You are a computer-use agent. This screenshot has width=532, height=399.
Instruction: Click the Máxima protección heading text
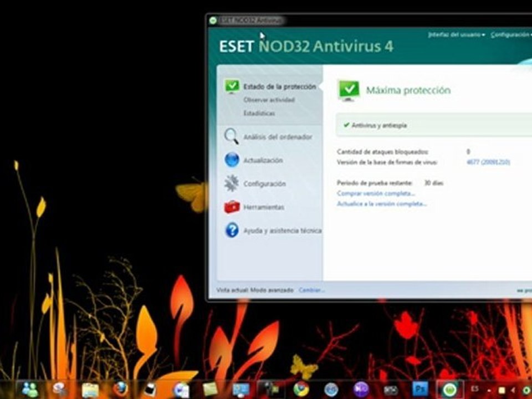(x=408, y=90)
